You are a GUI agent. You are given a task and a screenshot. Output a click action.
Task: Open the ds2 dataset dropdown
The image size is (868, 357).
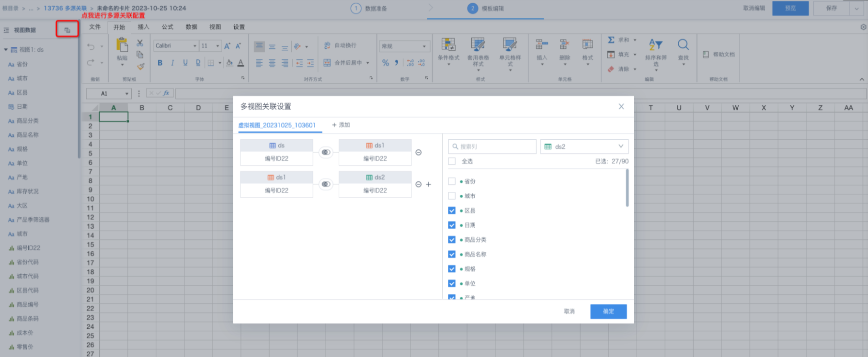(x=584, y=146)
